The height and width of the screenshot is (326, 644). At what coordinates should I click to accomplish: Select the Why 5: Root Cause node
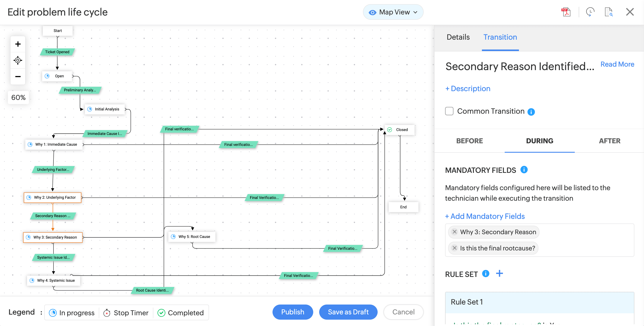[191, 236]
